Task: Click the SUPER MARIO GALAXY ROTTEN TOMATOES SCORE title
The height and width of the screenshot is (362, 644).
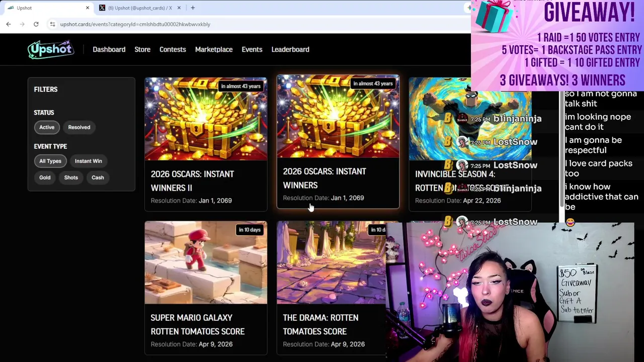Action: pos(198,325)
